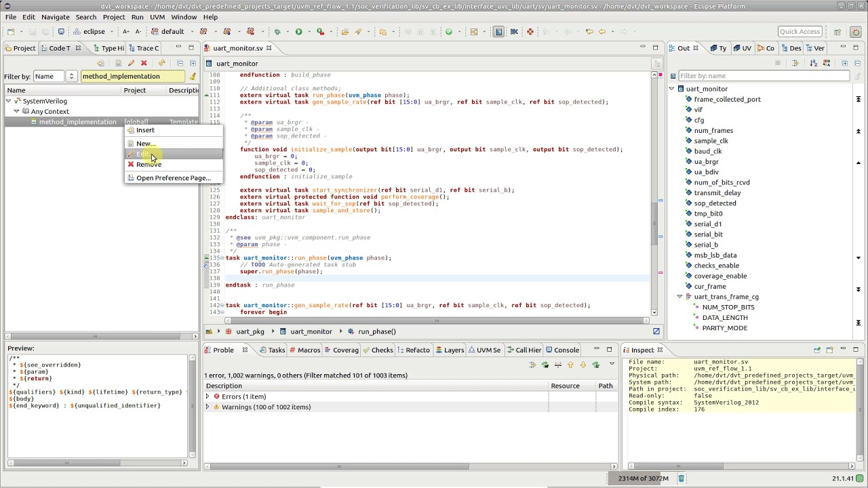Collapse the uart_monitor root in Outline
Viewport: 868px width, 488px height.
tap(671, 89)
